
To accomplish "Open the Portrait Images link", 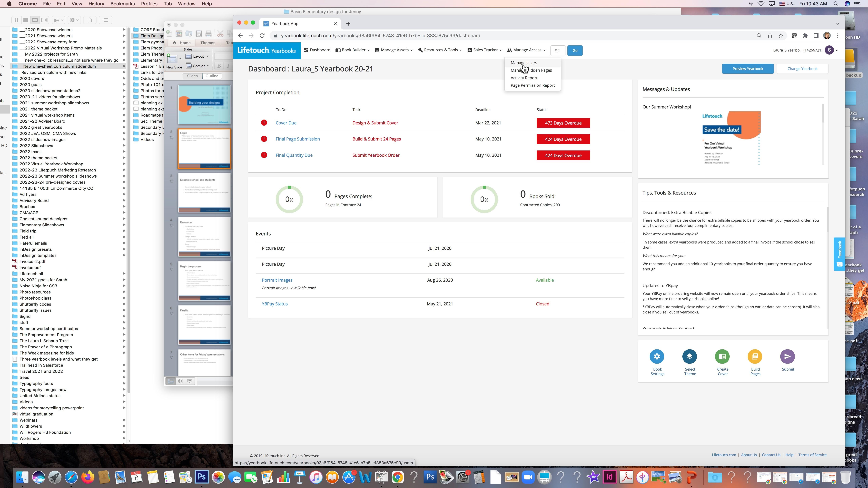I will click(x=277, y=280).
